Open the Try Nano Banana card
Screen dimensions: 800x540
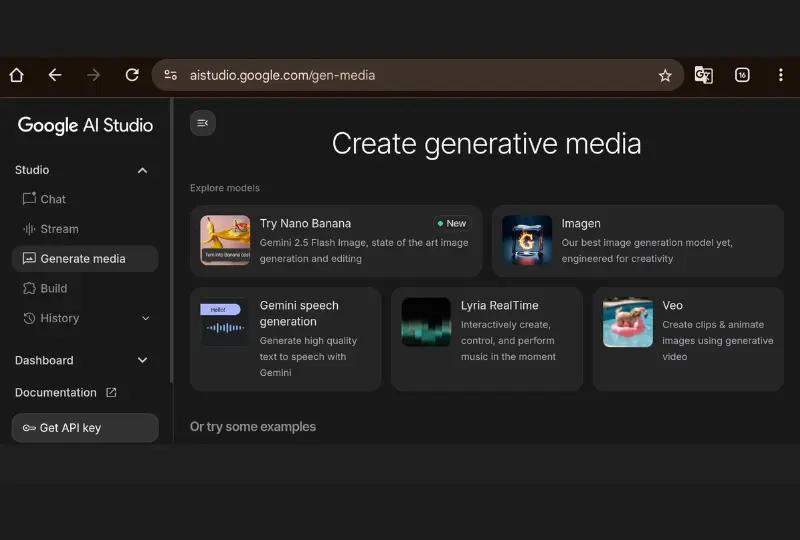[336, 241]
